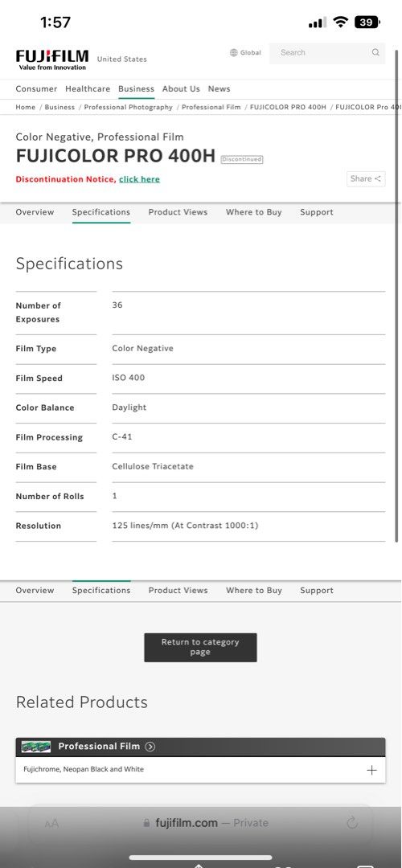Click the Professional Film thumbnail image
The image size is (402, 868).
[x=36, y=746]
